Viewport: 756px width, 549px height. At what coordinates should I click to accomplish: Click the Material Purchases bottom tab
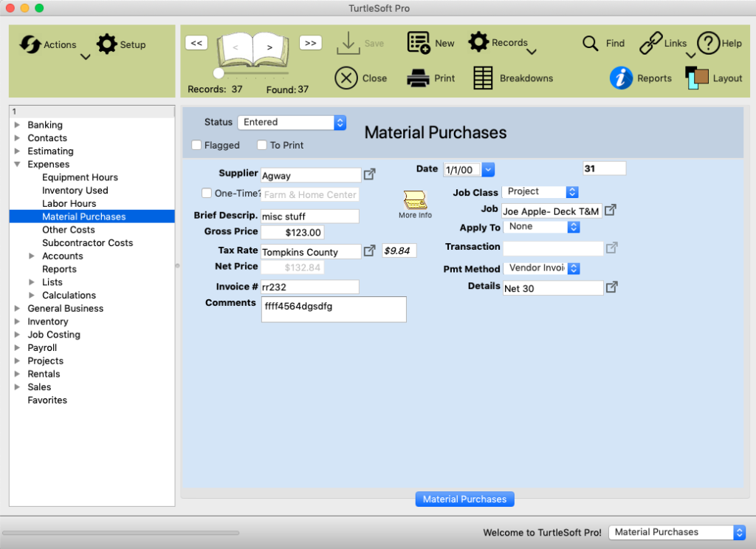pos(465,499)
